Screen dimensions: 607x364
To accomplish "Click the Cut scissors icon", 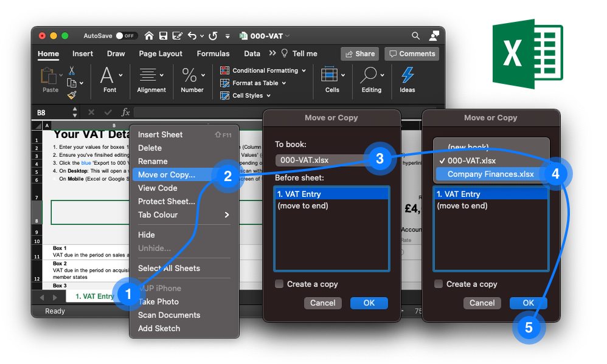I will pos(72,70).
